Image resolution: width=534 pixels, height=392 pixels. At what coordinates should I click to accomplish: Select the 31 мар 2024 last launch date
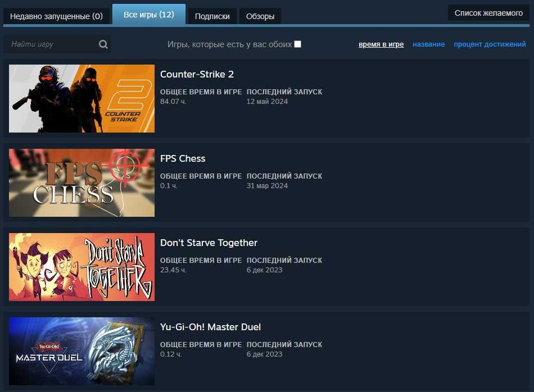point(267,186)
